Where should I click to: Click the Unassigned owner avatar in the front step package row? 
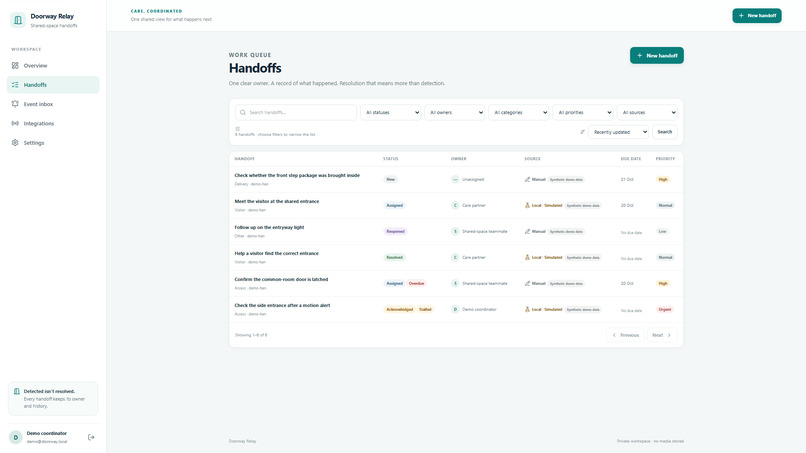(x=455, y=179)
